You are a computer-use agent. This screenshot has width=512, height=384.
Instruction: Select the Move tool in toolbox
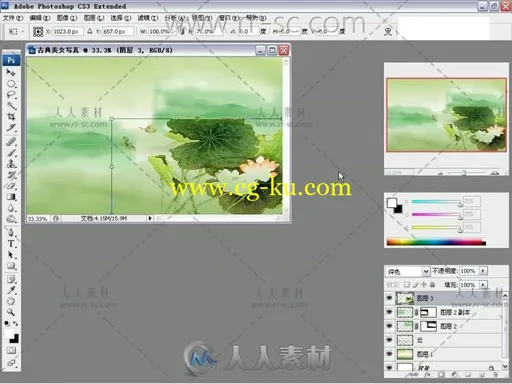tap(11, 72)
